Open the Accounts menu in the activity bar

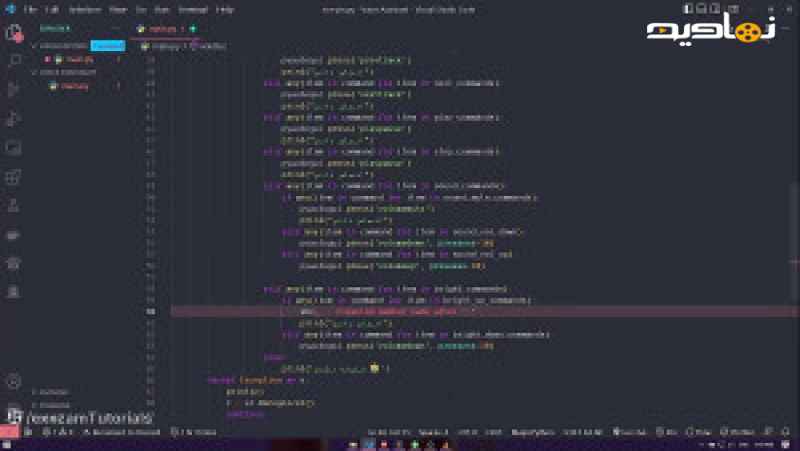pyautogui.click(x=14, y=381)
